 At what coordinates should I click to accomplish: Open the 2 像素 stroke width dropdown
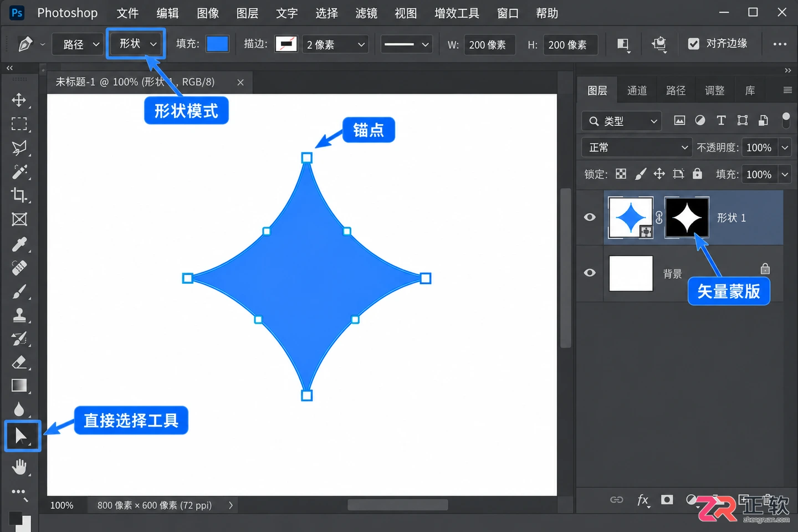(x=336, y=44)
